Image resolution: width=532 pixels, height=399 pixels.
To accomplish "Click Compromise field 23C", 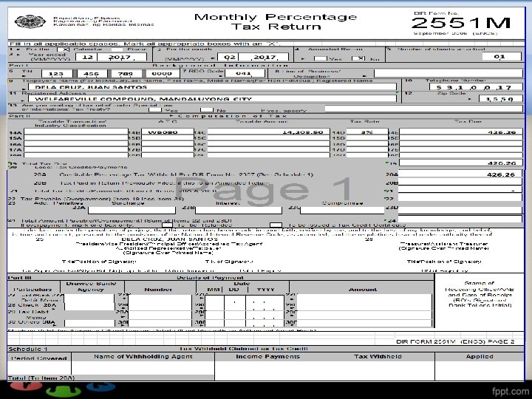I will click(342, 210).
